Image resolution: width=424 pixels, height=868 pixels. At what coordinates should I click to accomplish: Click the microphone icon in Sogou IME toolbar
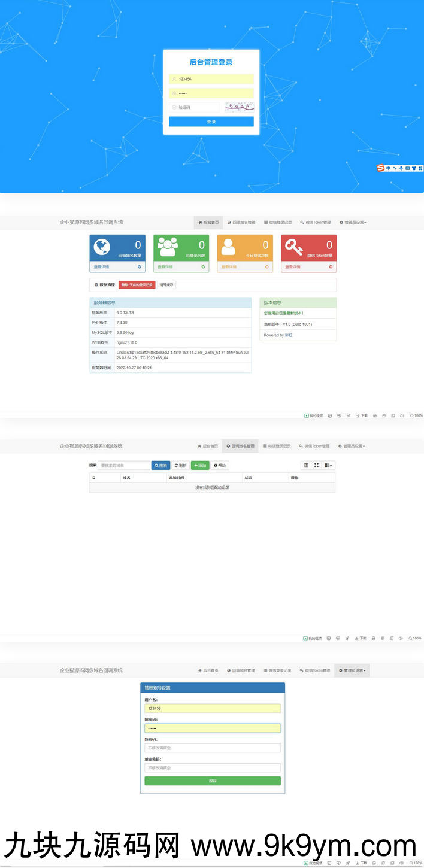[x=401, y=168]
